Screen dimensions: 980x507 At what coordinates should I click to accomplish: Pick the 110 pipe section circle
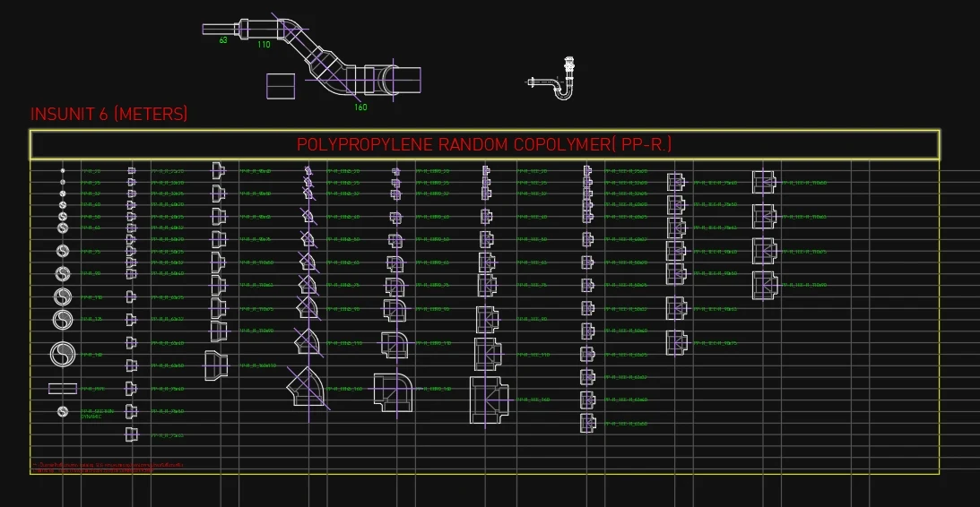pos(63,297)
